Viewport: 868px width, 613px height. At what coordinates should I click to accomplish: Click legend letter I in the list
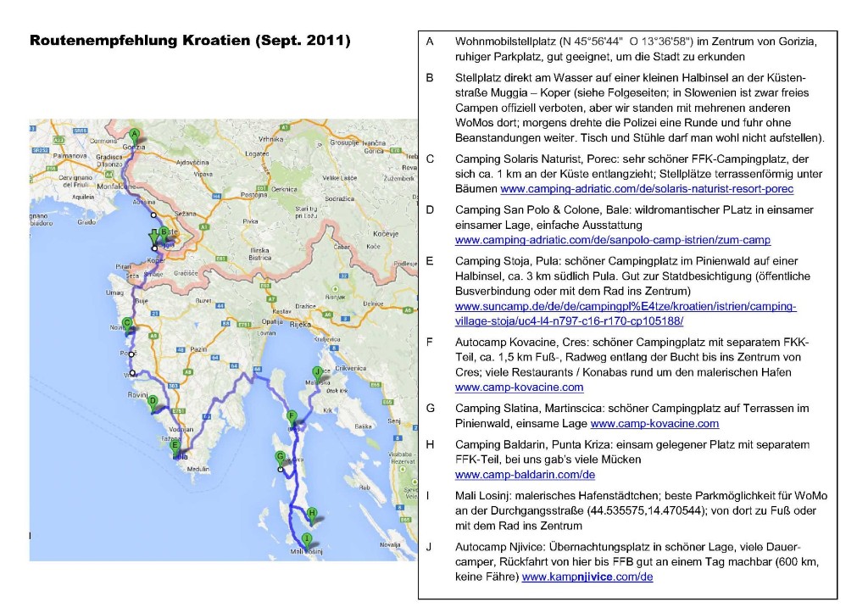pos(427,496)
